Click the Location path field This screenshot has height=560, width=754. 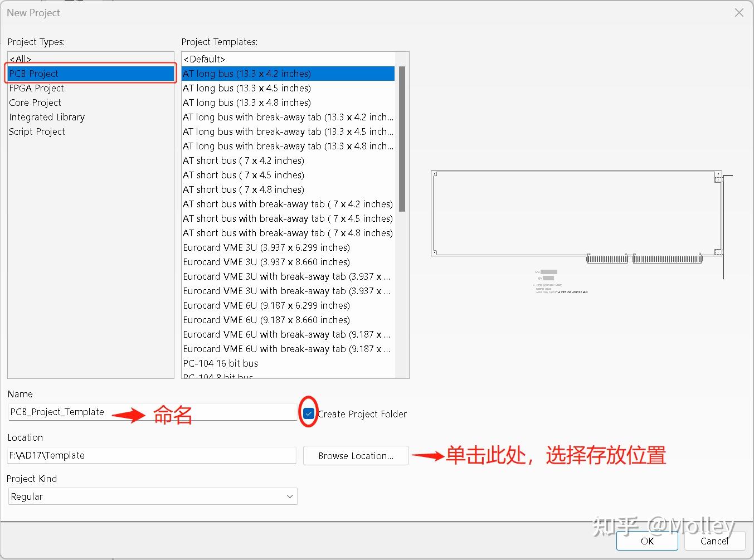[x=150, y=455]
